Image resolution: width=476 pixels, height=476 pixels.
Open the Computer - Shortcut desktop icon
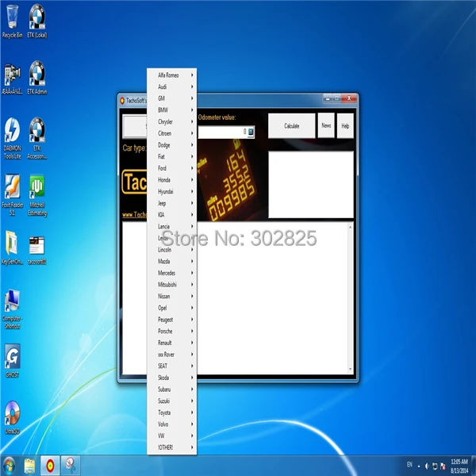[x=12, y=309]
